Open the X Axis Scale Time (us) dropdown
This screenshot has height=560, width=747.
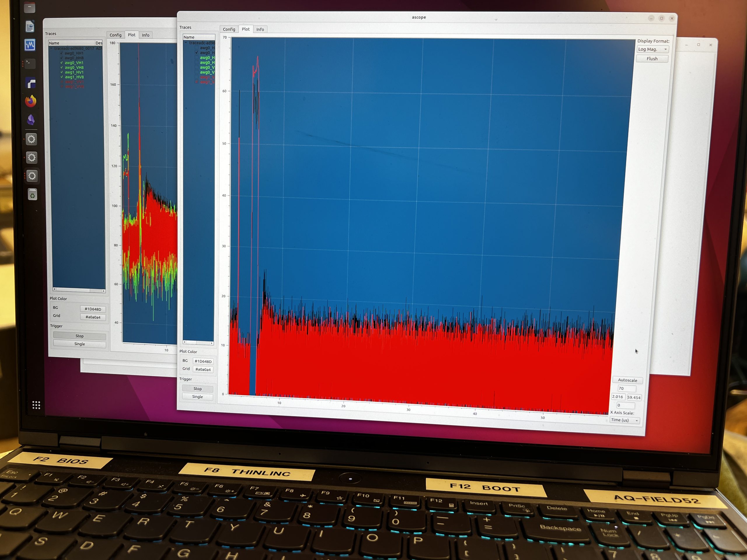(624, 420)
